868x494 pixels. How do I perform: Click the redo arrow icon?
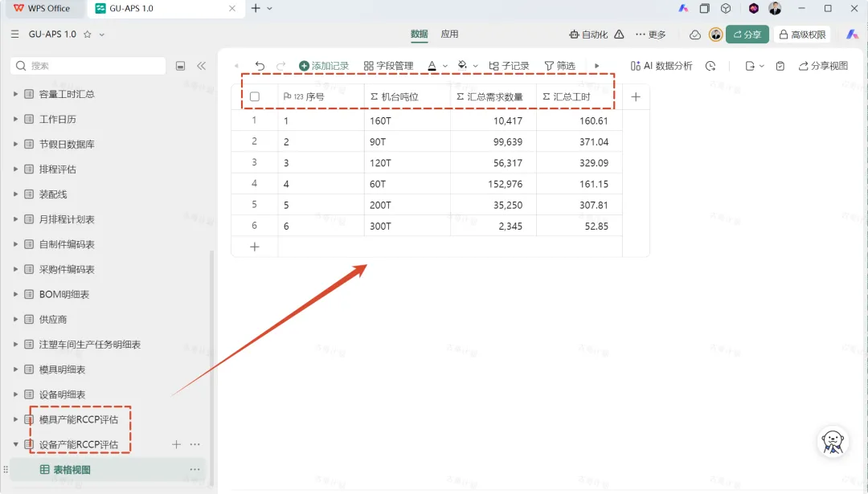tap(280, 66)
